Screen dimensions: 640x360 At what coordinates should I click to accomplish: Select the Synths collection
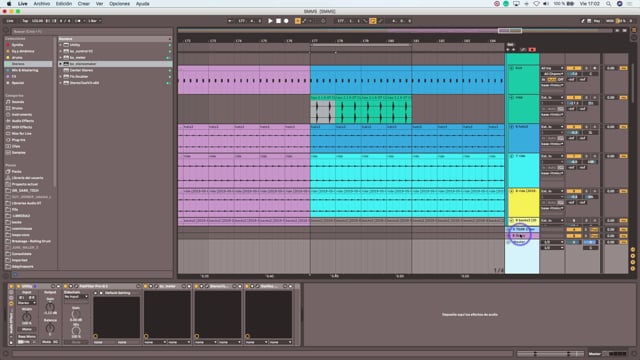(x=18, y=45)
